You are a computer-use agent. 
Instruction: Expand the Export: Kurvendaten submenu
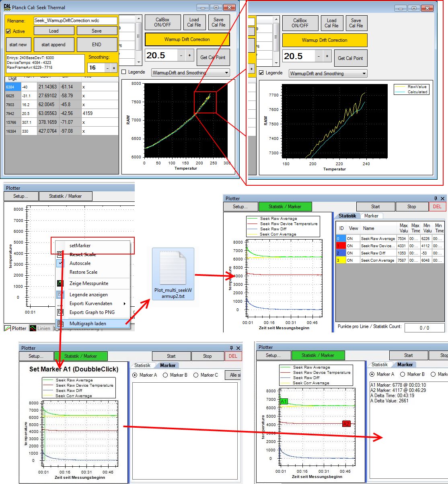click(125, 304)
